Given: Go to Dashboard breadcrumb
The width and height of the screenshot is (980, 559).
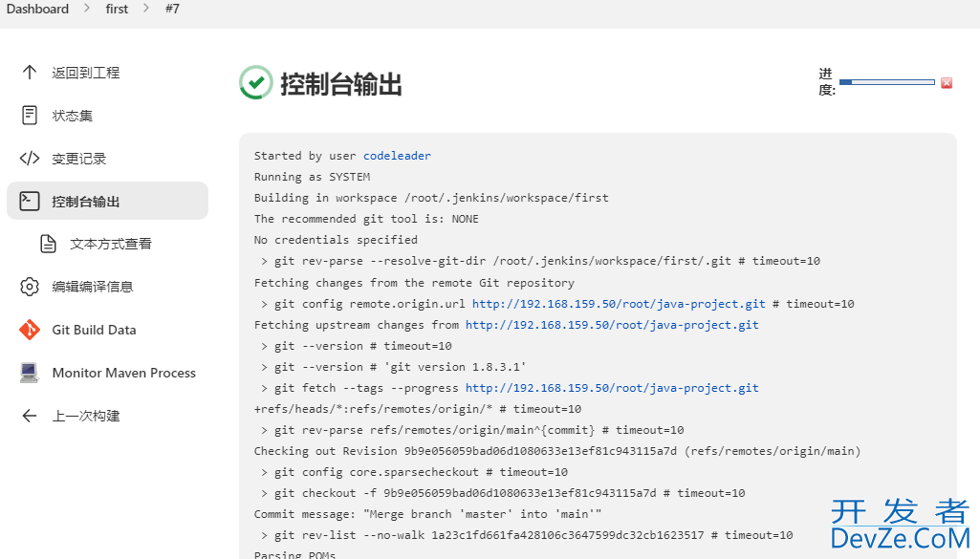Looking at the screenshot, I should pyautogui.click(x=37, y=9).
